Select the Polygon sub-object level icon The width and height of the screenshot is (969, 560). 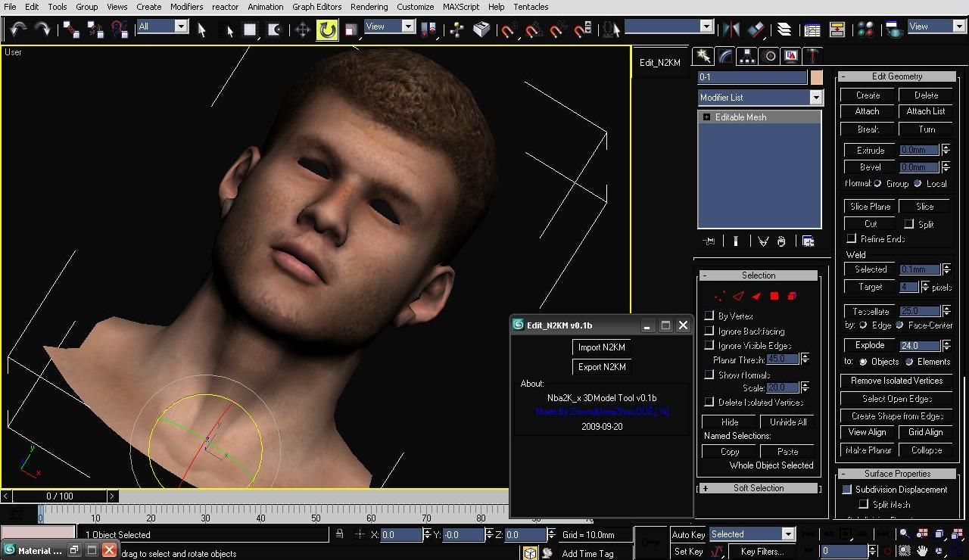[x=774, y=296]
